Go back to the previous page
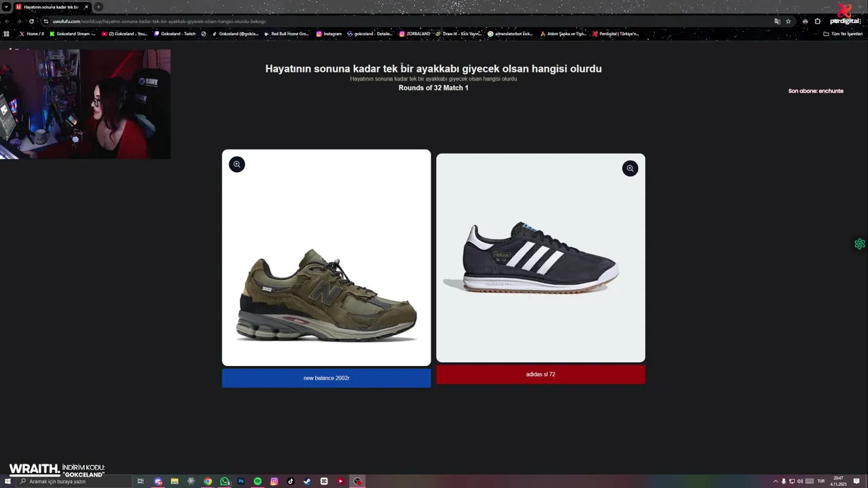This screenshot has width=868, height=488. [x=7, y=21]
